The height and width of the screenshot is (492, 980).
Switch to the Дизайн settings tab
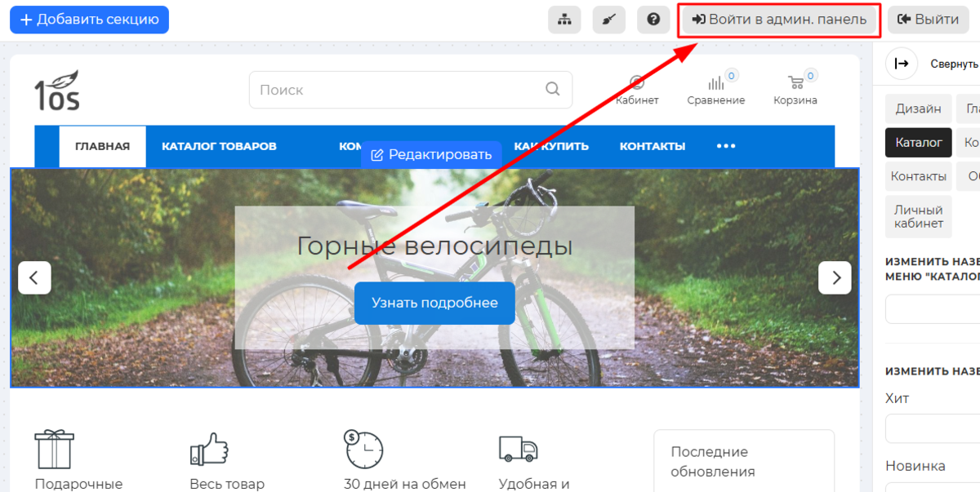tap(918, 109)
